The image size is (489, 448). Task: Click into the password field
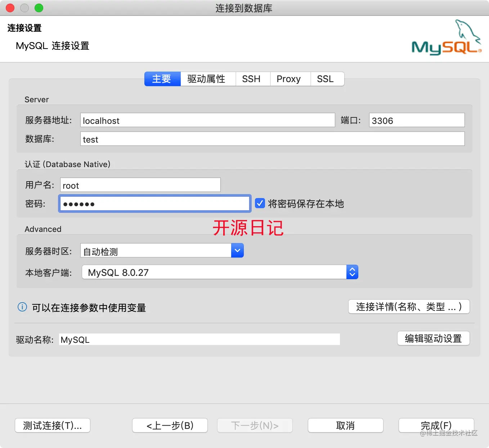[x=154, y=203]
